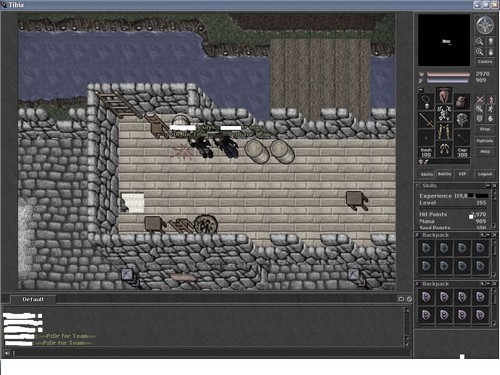500x375 pixels.
Task: Enable offensive crossed-swords fight mode
Action: (x=480, y=99)
